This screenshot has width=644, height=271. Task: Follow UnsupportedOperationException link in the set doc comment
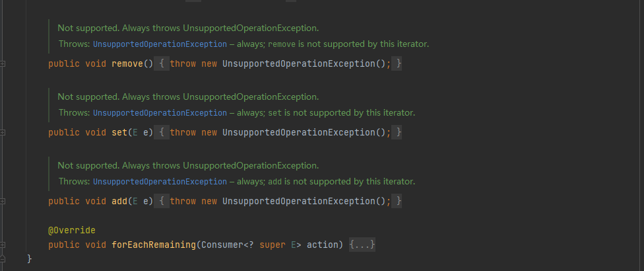[x=160, y=113]
